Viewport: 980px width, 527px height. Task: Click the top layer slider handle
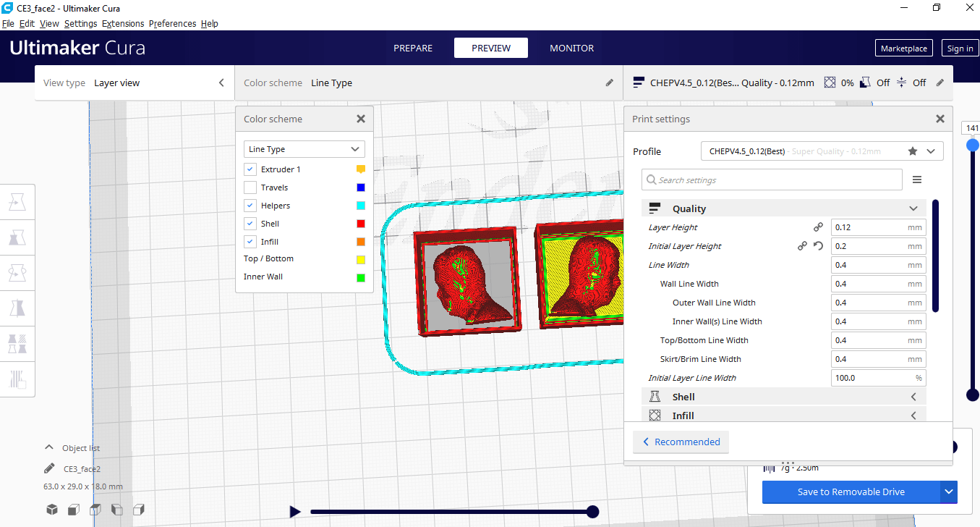[x=973, y=145]
